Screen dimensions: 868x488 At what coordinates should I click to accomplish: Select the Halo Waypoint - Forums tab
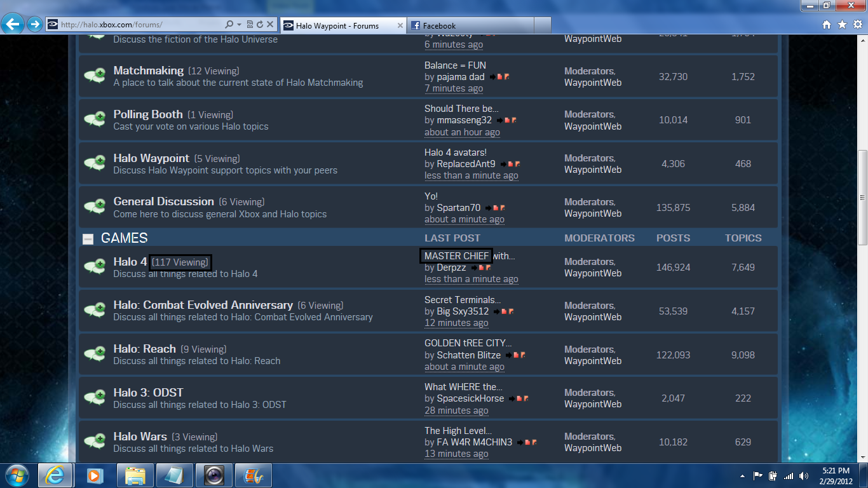point(337,25)
